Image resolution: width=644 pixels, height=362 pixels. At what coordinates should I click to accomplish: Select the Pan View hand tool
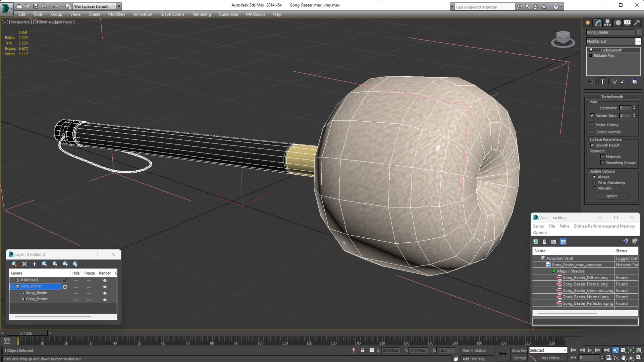[x=623, y=358]
